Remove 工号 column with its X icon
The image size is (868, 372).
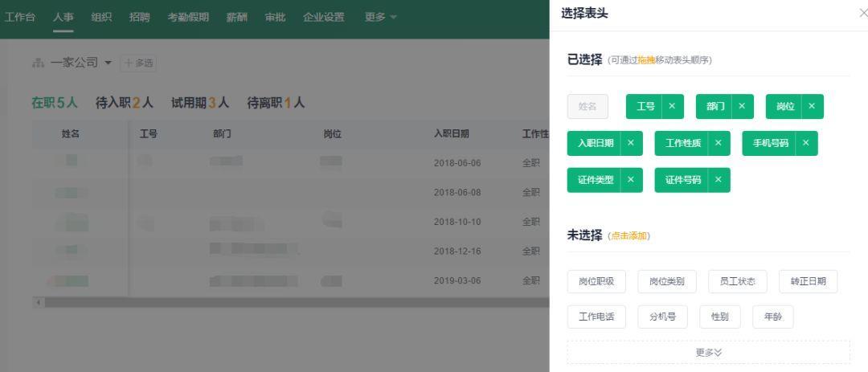pos(671,106)
